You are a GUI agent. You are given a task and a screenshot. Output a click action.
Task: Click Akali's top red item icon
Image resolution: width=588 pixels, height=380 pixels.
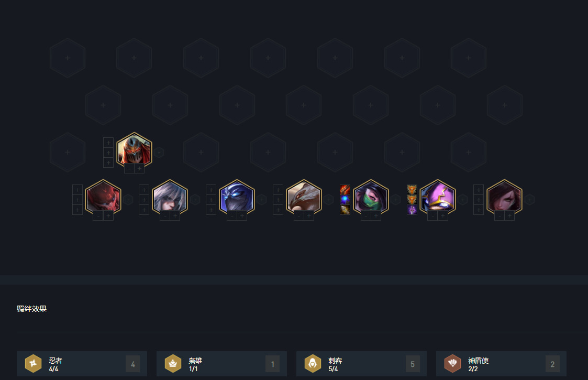point(345,190)
